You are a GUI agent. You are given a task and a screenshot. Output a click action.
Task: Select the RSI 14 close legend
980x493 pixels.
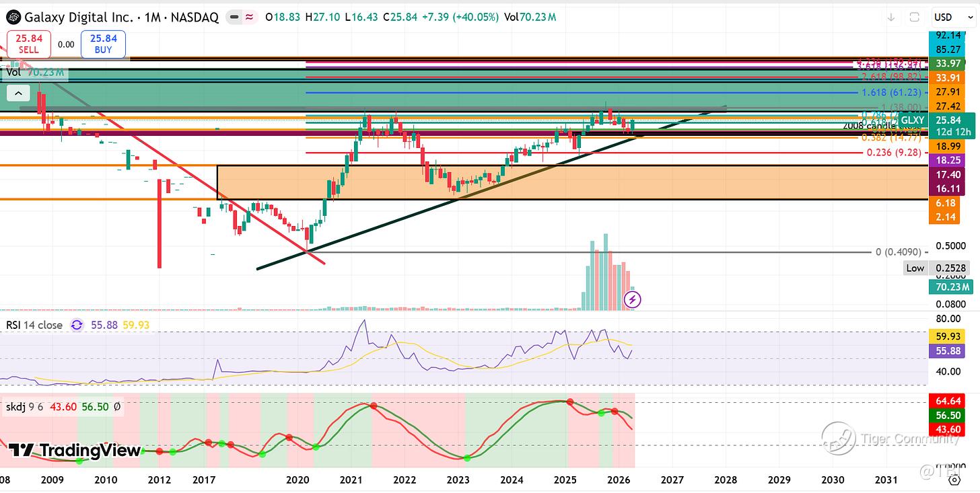click(x=34, y=325)
